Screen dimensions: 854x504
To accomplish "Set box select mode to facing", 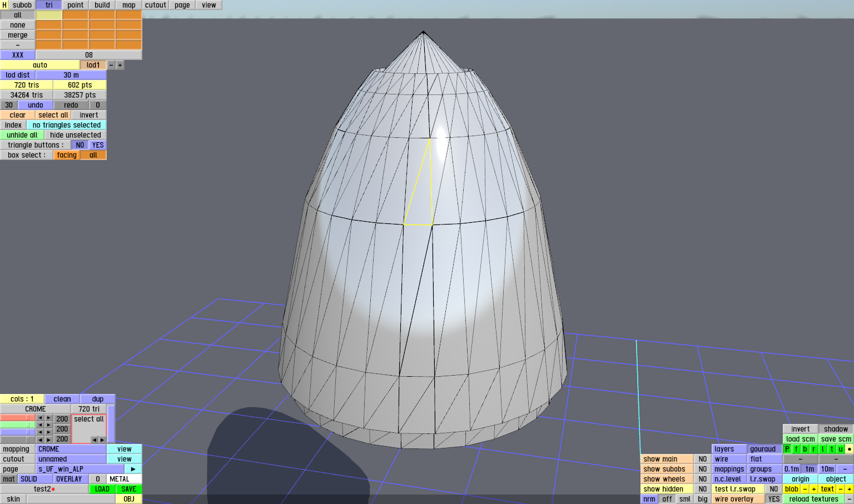I will (x=67, y=155).
